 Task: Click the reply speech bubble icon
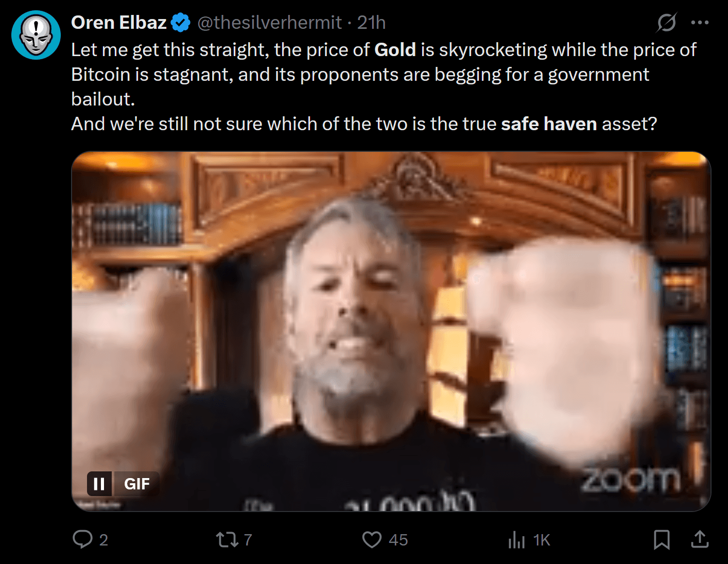82,539
